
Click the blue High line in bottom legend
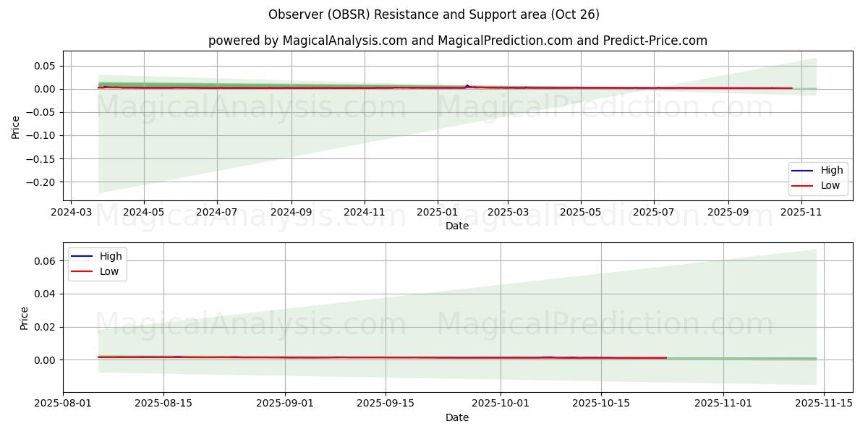(82, 257)
